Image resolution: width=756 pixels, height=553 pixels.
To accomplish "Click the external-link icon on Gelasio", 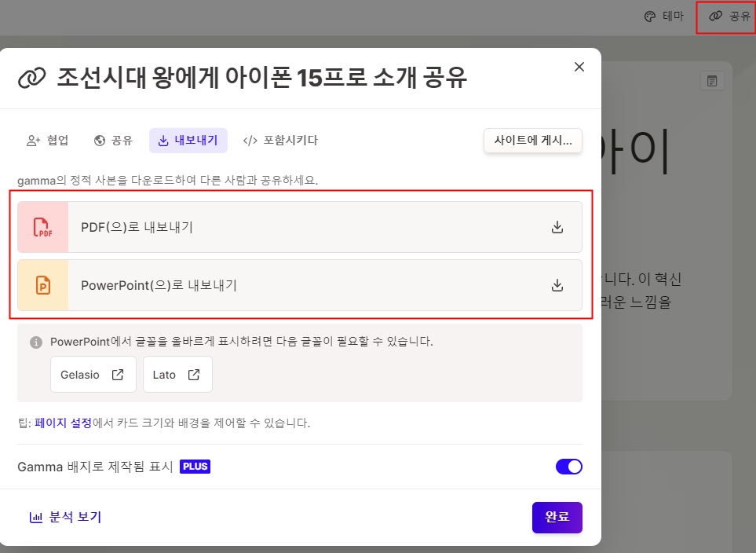I will 118,375.
